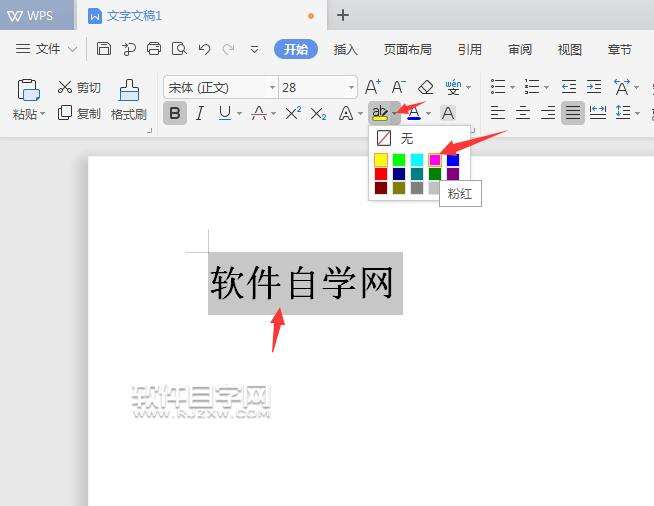Open the 引用 ribbon tab

click(470, 49)
